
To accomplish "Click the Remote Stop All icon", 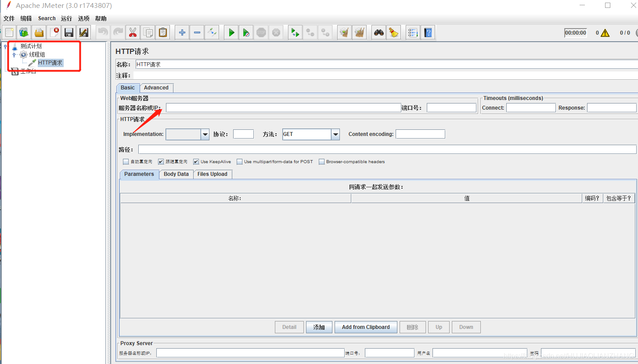I will (x=310, y=32).
